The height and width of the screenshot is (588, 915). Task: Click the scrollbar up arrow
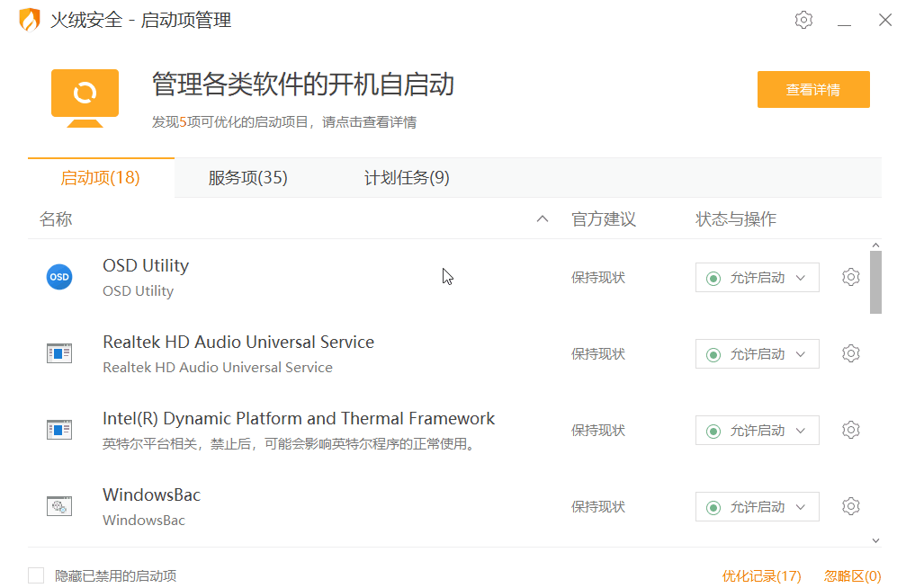(875, 245)
